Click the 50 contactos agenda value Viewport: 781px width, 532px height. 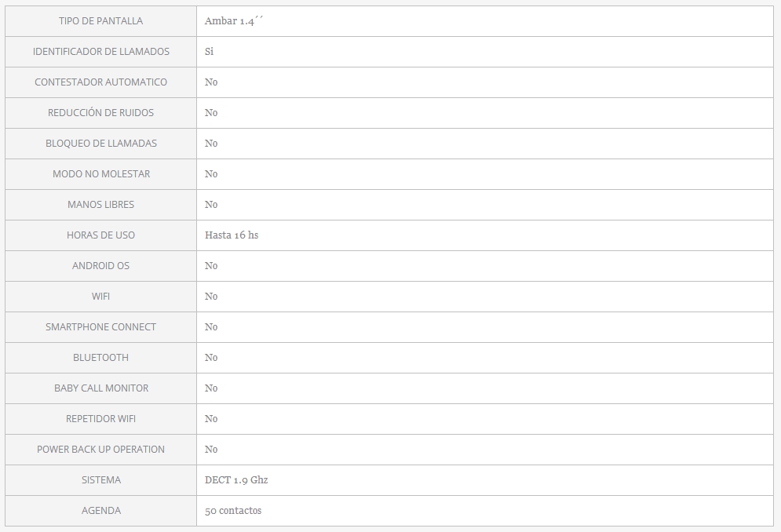pyautogui.click(x=233, y=511)
